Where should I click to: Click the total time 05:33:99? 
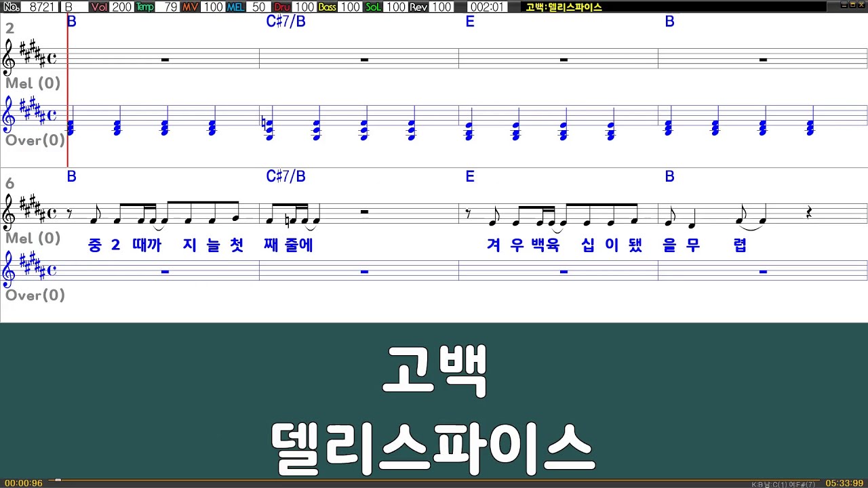844,483
